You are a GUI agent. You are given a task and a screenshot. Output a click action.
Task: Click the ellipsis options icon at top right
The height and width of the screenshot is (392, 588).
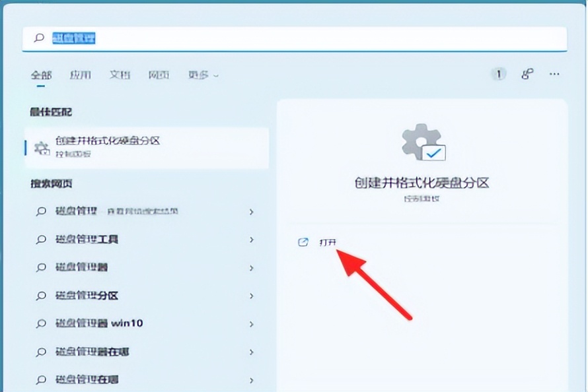[554, 74]
